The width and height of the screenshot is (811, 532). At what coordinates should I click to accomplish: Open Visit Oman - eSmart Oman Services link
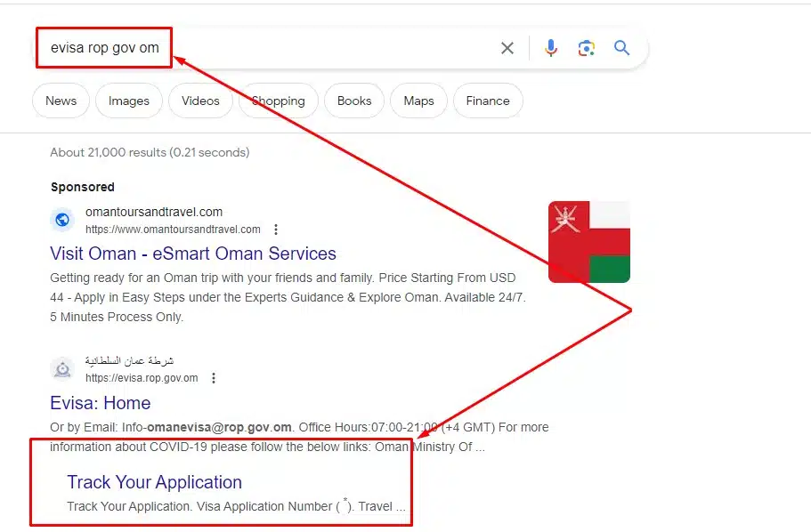click(x=193, y=254)
